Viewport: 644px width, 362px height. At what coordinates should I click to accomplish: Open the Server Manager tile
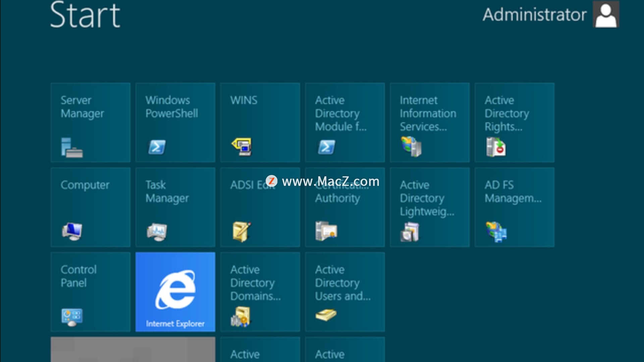pyautogui.click(x=91, y=123)
